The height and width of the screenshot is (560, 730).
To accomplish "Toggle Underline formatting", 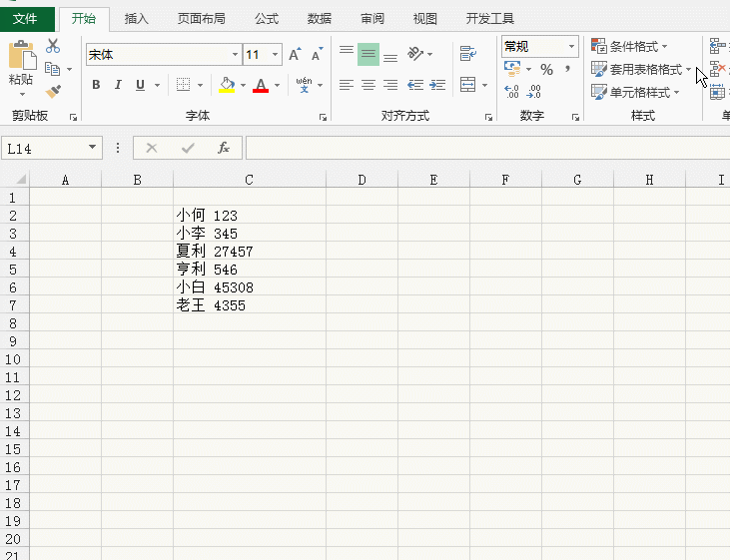I will (140, 85).
